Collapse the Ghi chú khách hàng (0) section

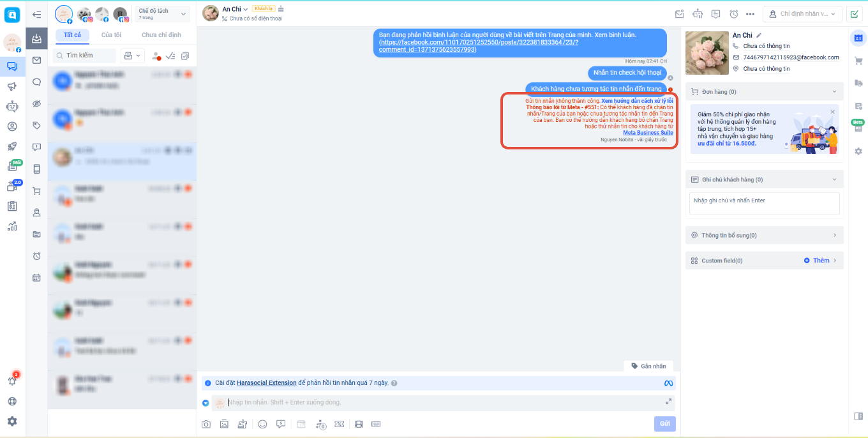834,179
